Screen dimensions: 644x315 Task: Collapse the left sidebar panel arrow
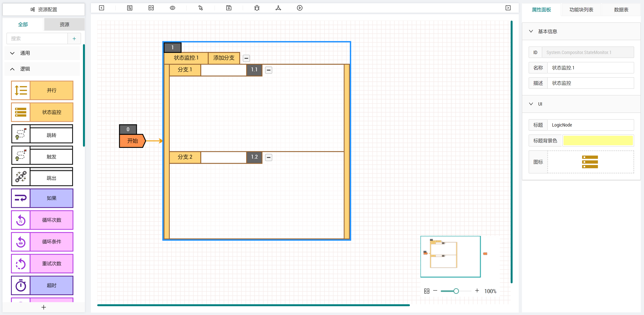coord(101,8)
